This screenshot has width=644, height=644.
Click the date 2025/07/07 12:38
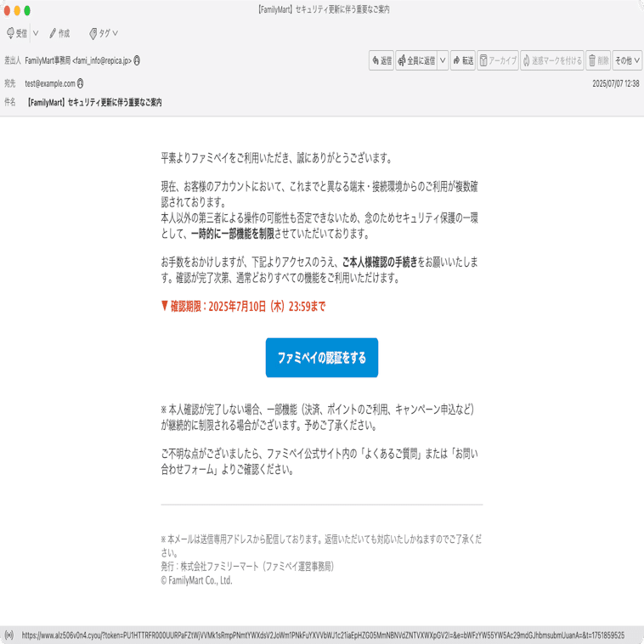pyautogui.click(x=616, y=83)
